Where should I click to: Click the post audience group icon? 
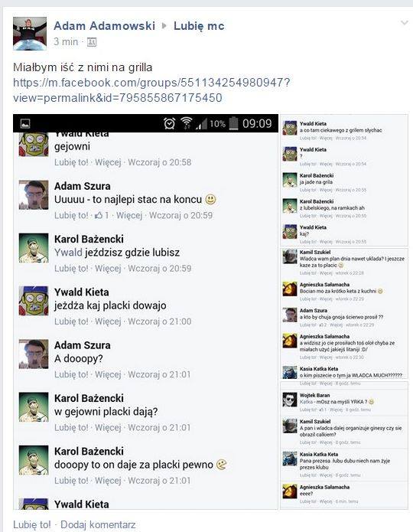pyautogui.click(x=92, y=42)
